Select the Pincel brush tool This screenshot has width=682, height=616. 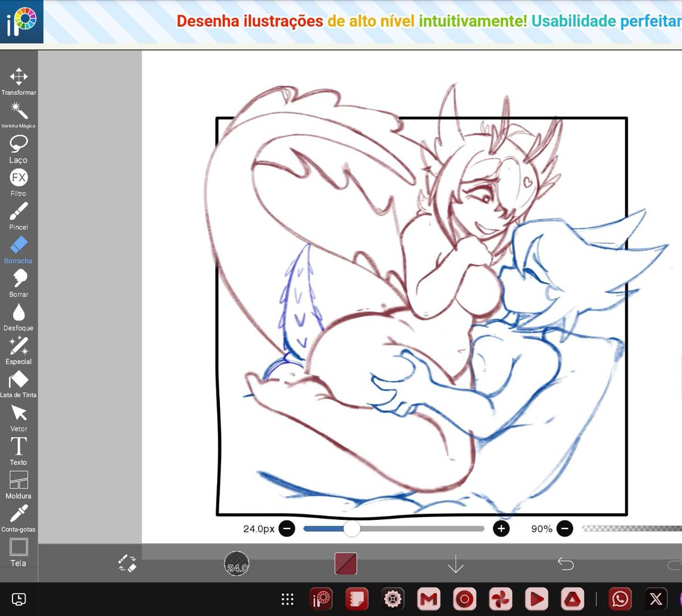click(19, 216)
